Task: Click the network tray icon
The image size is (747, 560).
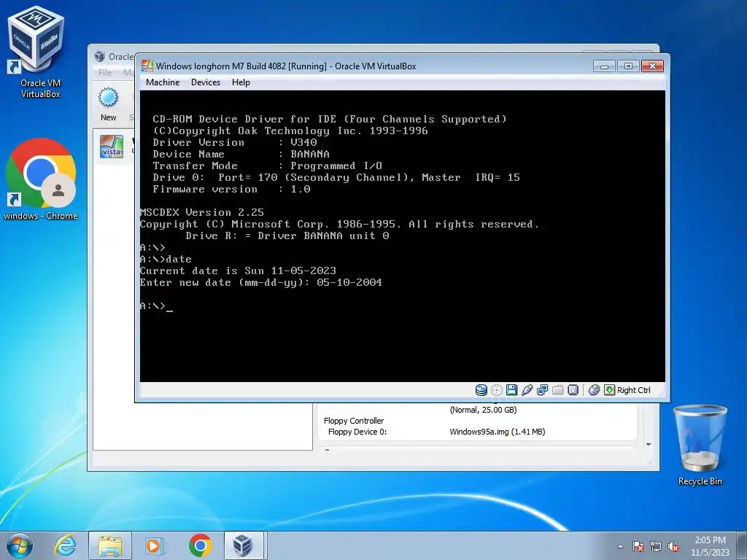Action: [x=656, y=547]
